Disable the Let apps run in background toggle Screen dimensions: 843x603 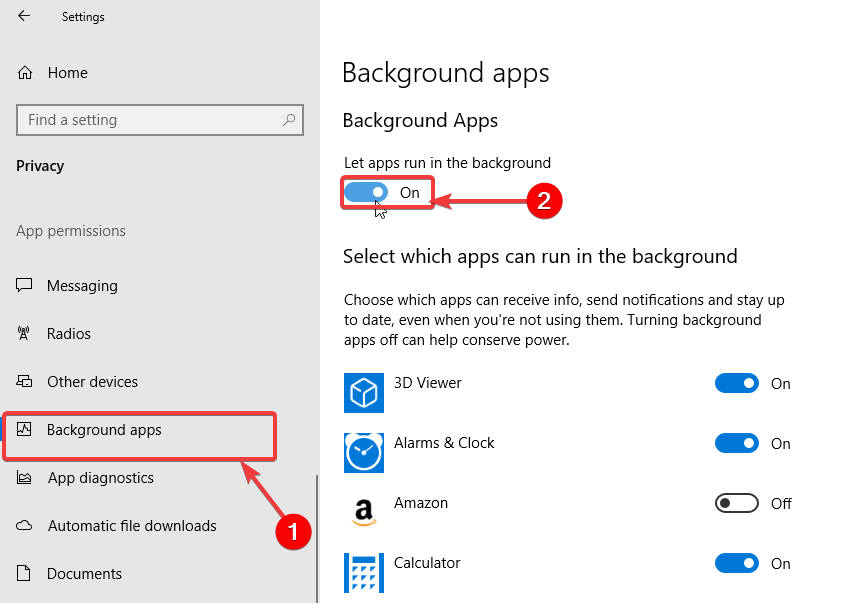366,192
